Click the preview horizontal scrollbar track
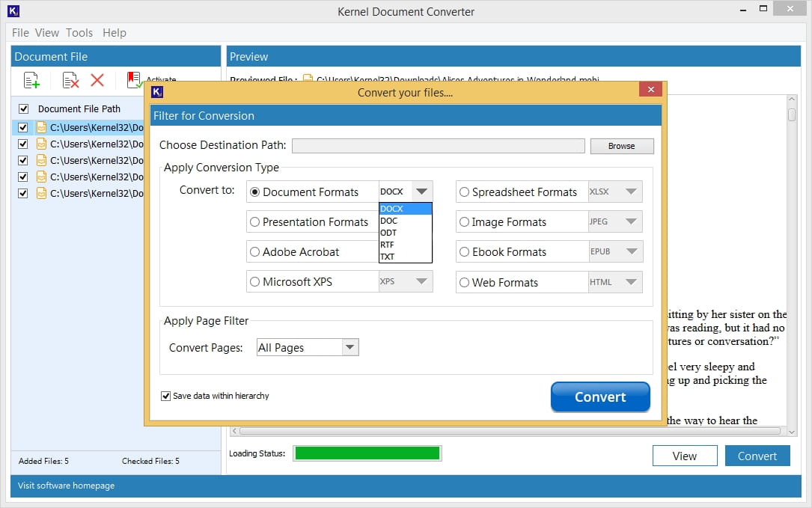Screen dimensions: 812x508 (x=510, y=431)
